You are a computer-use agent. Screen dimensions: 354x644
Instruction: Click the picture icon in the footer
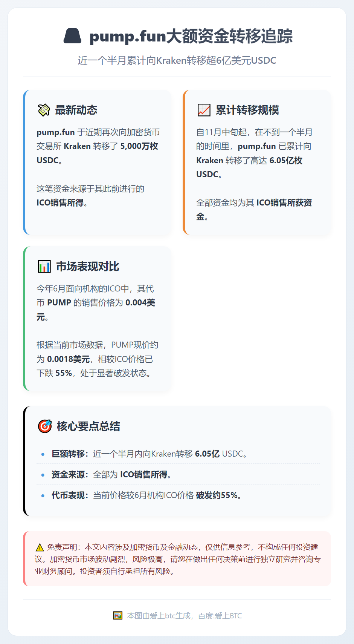(x=118, y=616)
